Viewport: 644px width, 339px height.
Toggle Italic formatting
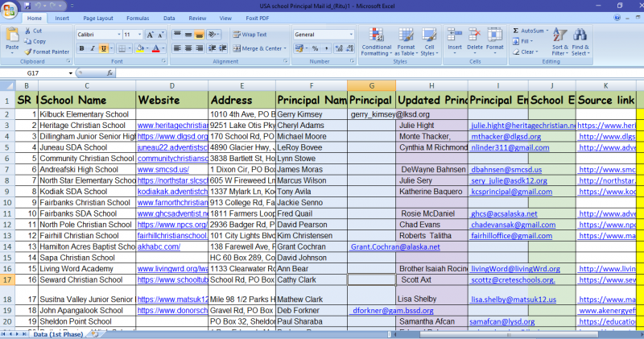(x=93, y=49)
